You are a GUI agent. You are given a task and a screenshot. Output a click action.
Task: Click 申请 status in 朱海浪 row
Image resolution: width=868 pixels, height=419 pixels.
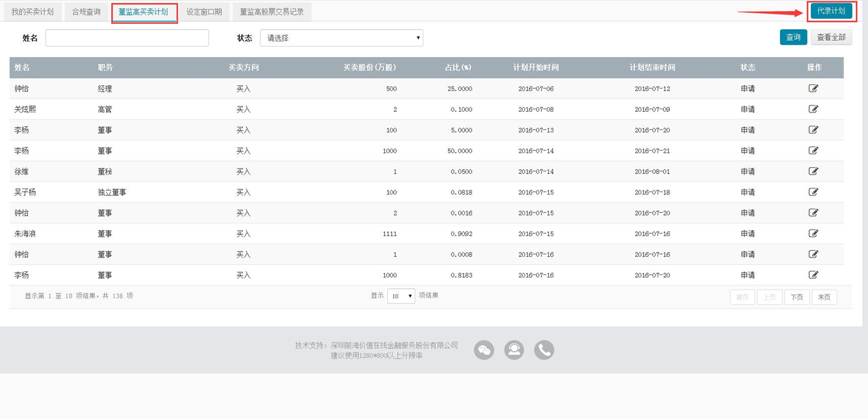(x=747, y=234)
